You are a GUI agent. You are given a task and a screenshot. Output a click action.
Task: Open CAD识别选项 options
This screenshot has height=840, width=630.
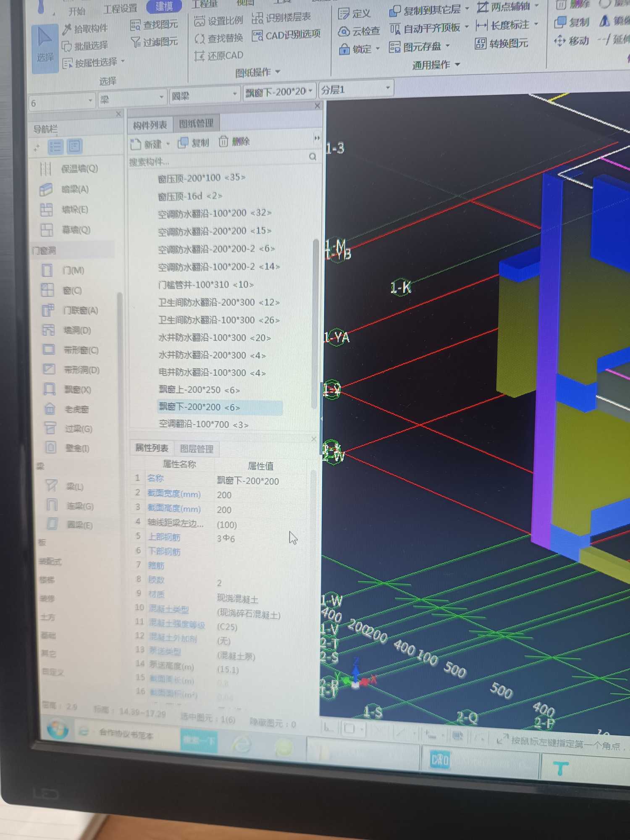[286, 35]
